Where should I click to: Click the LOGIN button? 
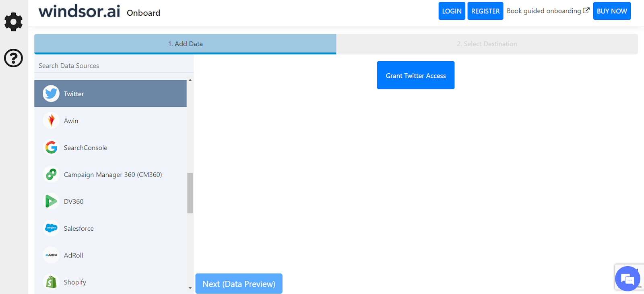452,11
